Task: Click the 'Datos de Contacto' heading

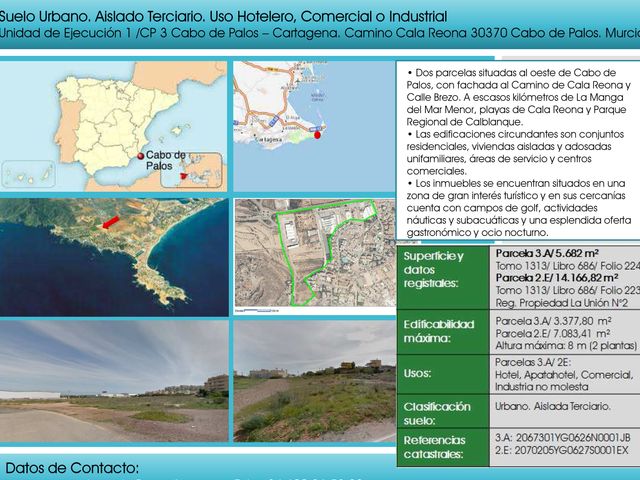Action: click(x=72, y=468)
